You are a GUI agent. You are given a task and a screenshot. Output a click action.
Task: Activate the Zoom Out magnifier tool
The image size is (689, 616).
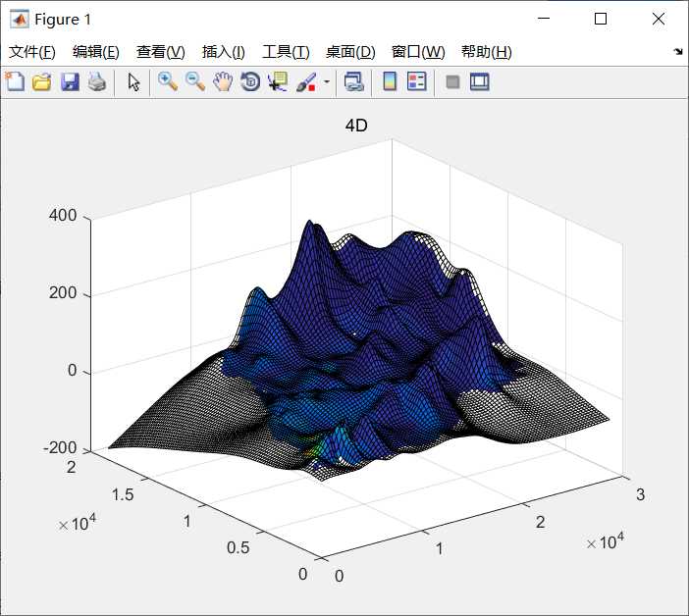pos(195,81)
